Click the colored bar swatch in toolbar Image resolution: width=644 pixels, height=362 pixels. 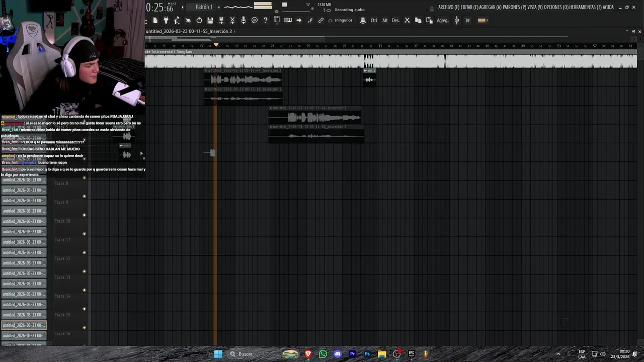click(x=481, y=21)
